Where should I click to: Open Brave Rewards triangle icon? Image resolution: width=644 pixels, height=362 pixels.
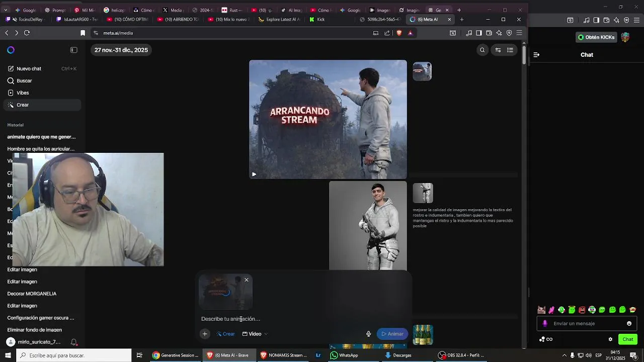pos(410,33)
